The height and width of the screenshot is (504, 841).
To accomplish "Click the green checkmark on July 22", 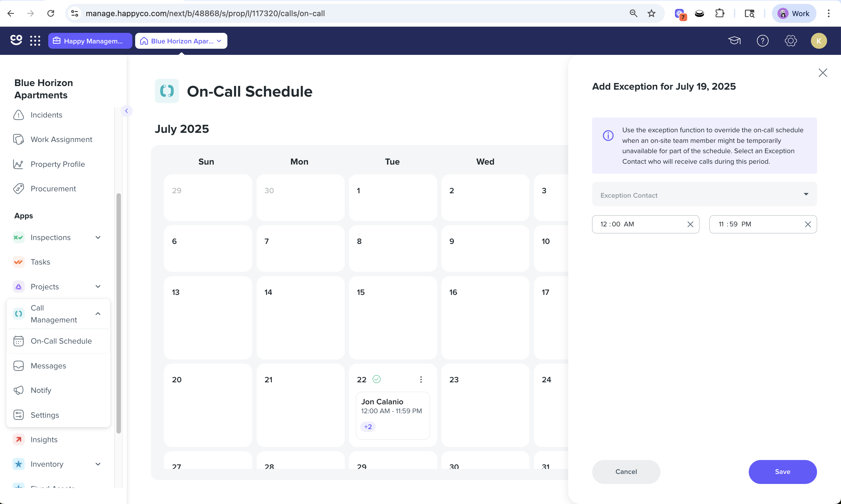I will (x=376, y=379).
